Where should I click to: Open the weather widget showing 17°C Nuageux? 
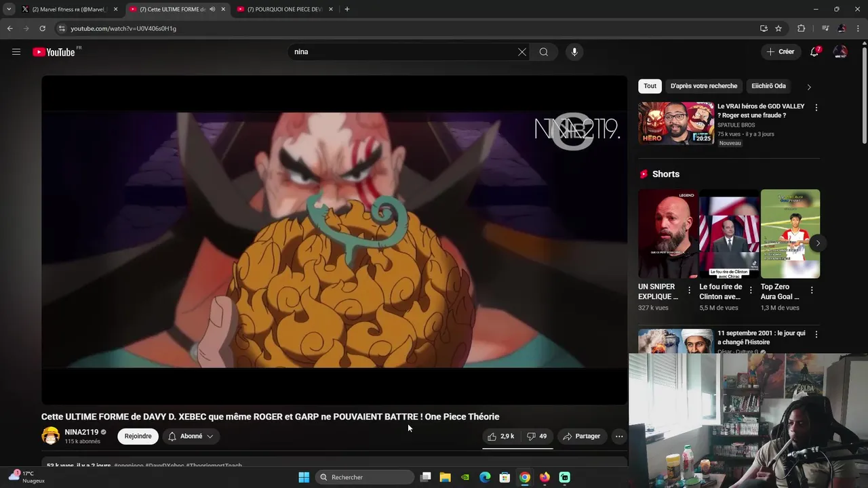[26, 477]
